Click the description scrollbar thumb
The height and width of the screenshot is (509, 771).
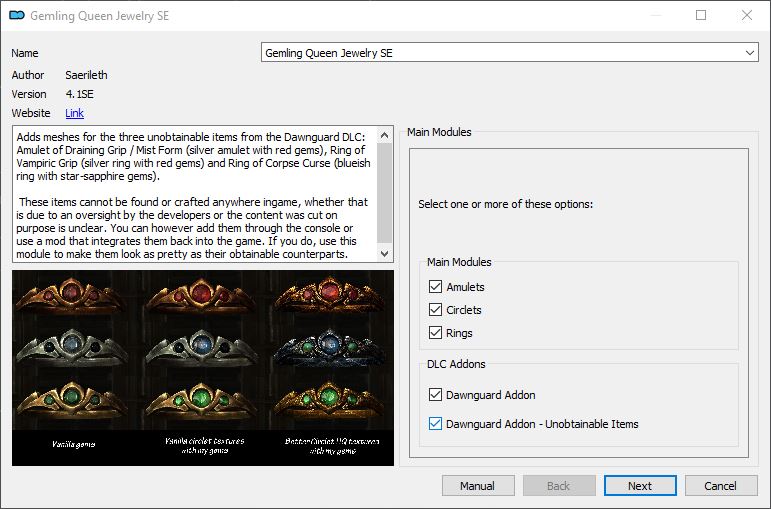pos(385,193)
